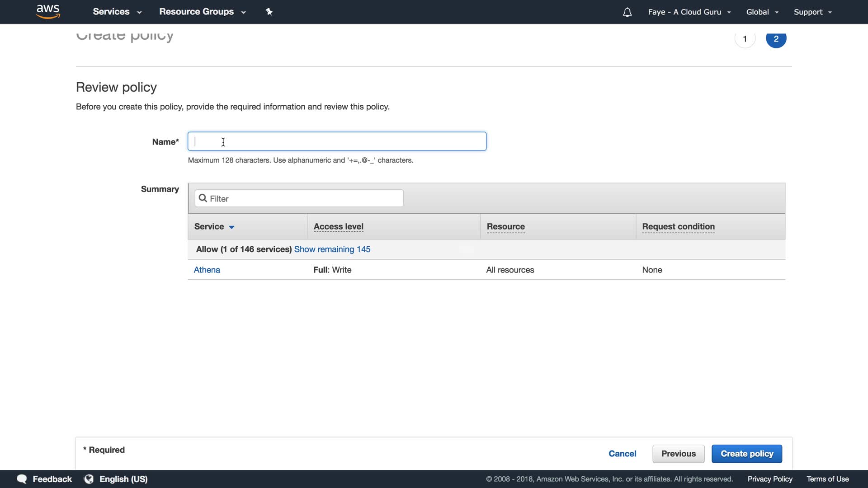Click the Previous button
Image resolution: width=868 pixels, height=488 pixels.
[x=678, y=454]
